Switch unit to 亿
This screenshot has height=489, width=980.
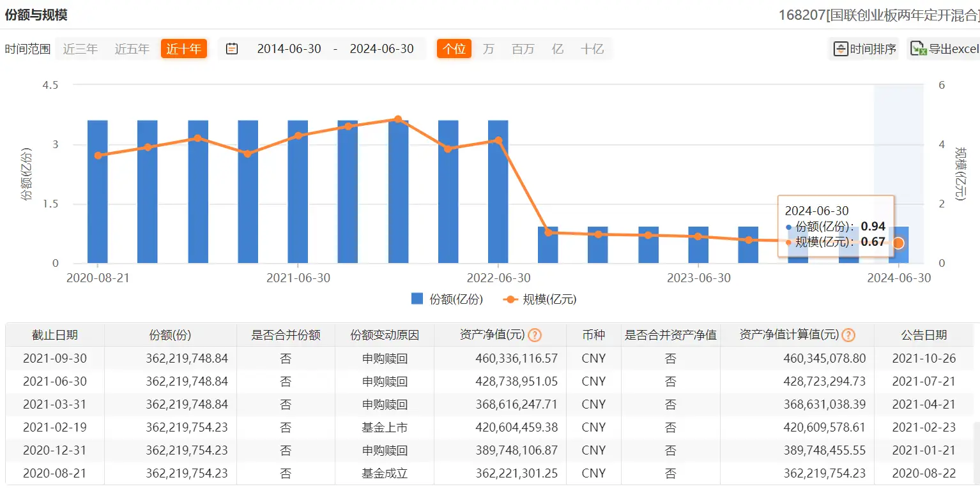[x=558, y=49]
